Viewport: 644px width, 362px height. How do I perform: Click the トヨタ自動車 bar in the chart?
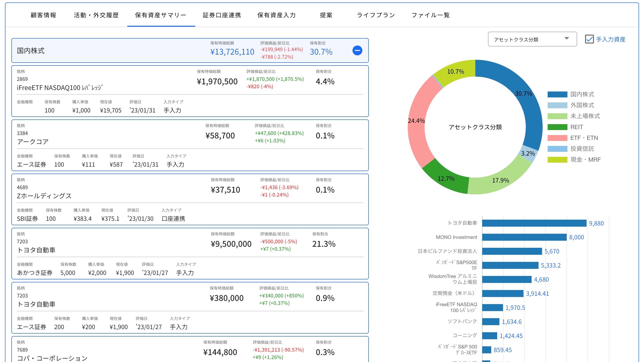tap(534, 223)
